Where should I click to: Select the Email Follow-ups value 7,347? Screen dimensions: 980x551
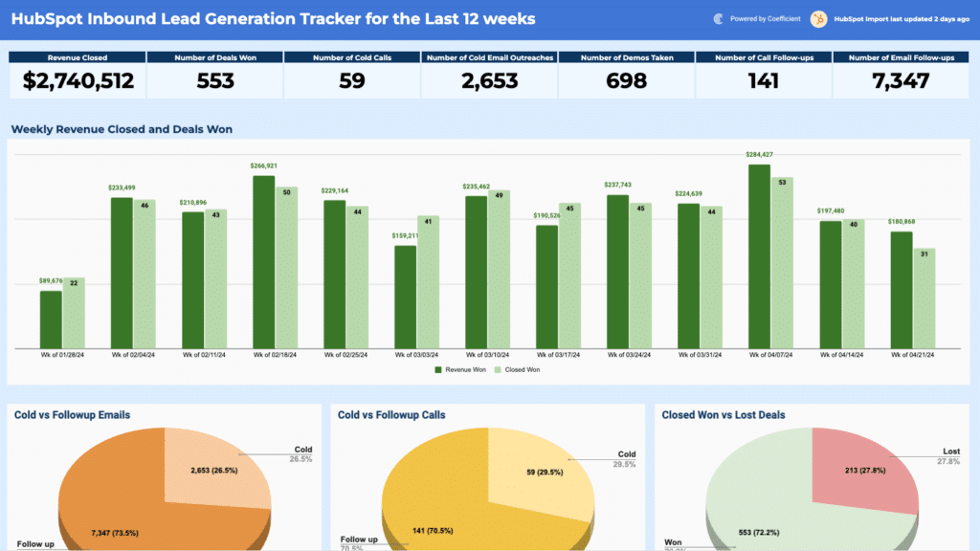(x=901, y=80)
